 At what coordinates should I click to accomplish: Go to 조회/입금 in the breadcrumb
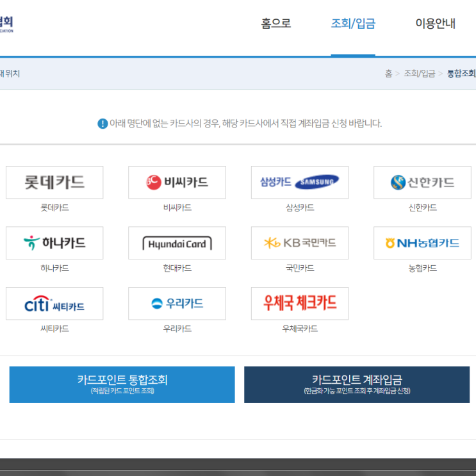[x=419, y=74]
